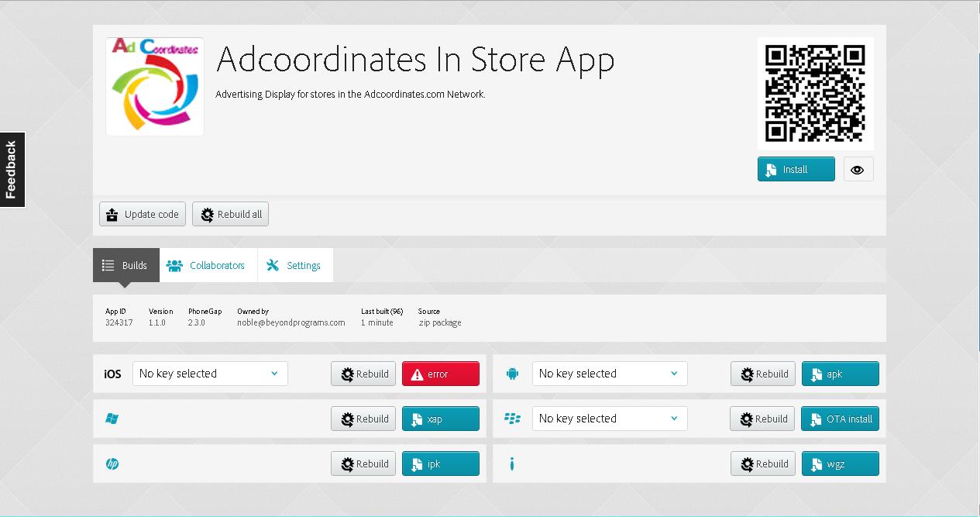Image resolution: width=980 pixels, height=517 pixels.
Task: Download the Android apk
Action: pyautogui.click(x=841, y=374)
